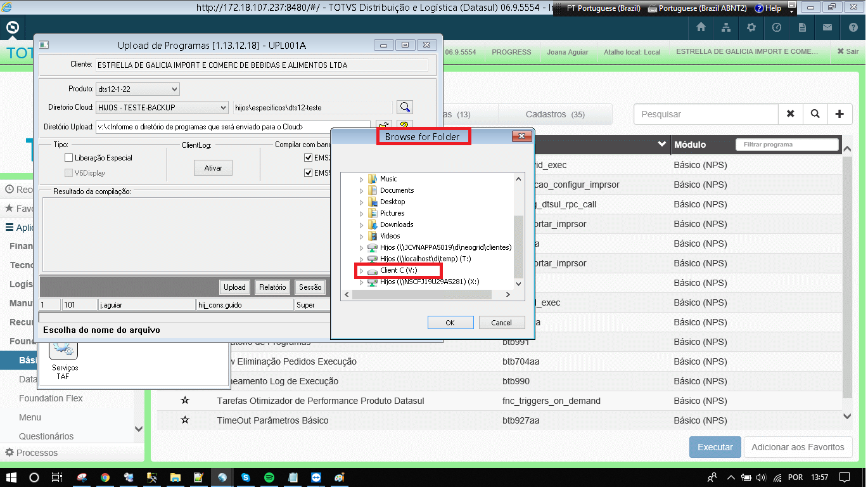Open the organization chart icon in header
The height and width of the screenshot is (487, 868).
(x=726, y=27)
